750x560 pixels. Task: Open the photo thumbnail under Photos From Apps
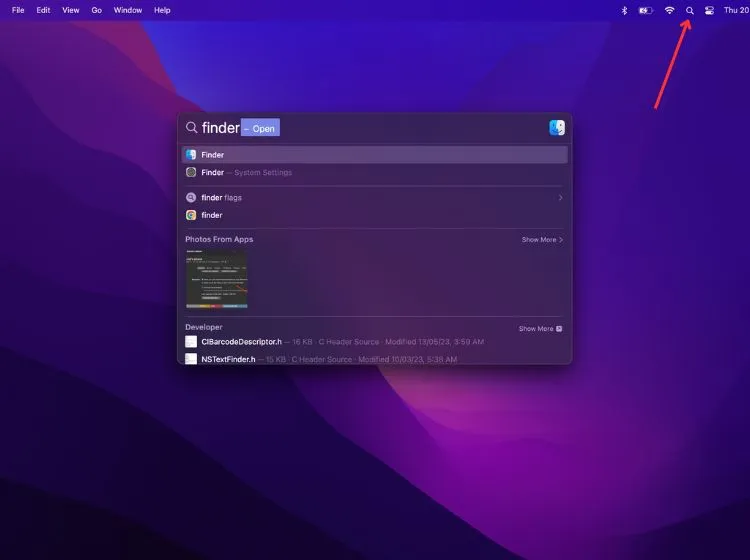click(x=217, y=279)
